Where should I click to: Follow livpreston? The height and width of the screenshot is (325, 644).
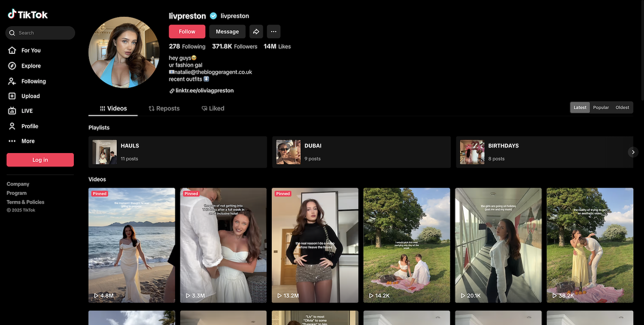pyautogui.click(x=187, y=31)
